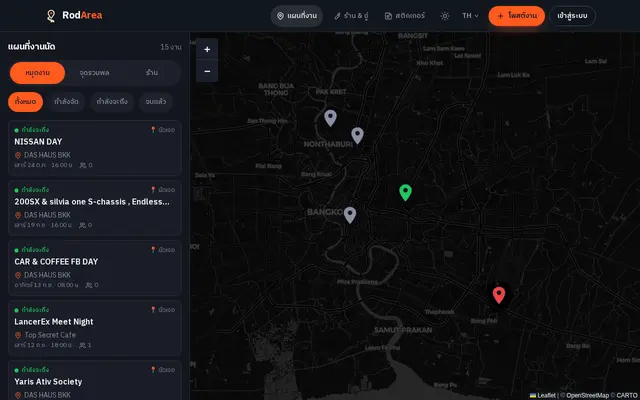Viewport: 640px width, 400px height.
Task: Click attendees icon in CAR & COFFEE card
Action: tap(89, 285)
